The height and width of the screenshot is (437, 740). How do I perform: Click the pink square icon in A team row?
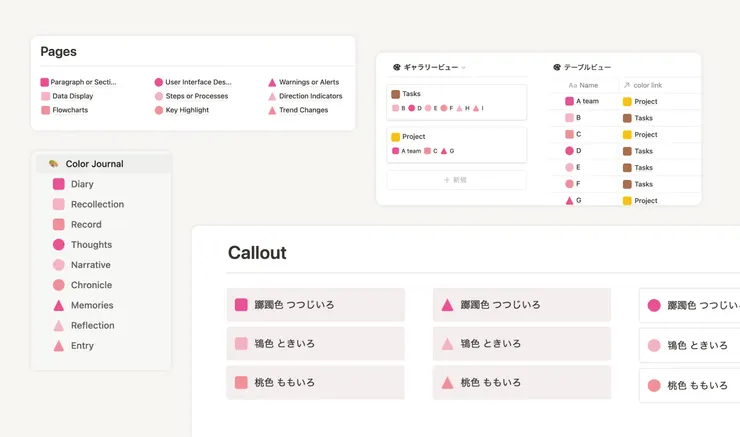570,101
